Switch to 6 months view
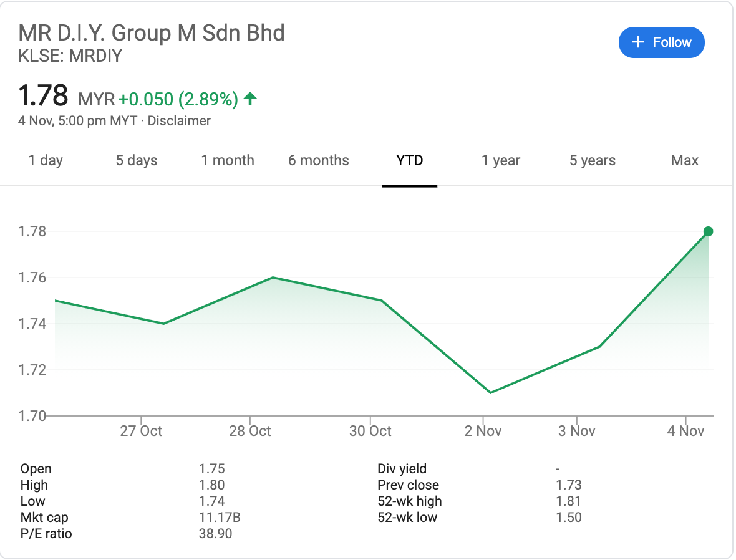Image resolution: width=736 pixels, height=560 pixels. coord(319,160)
